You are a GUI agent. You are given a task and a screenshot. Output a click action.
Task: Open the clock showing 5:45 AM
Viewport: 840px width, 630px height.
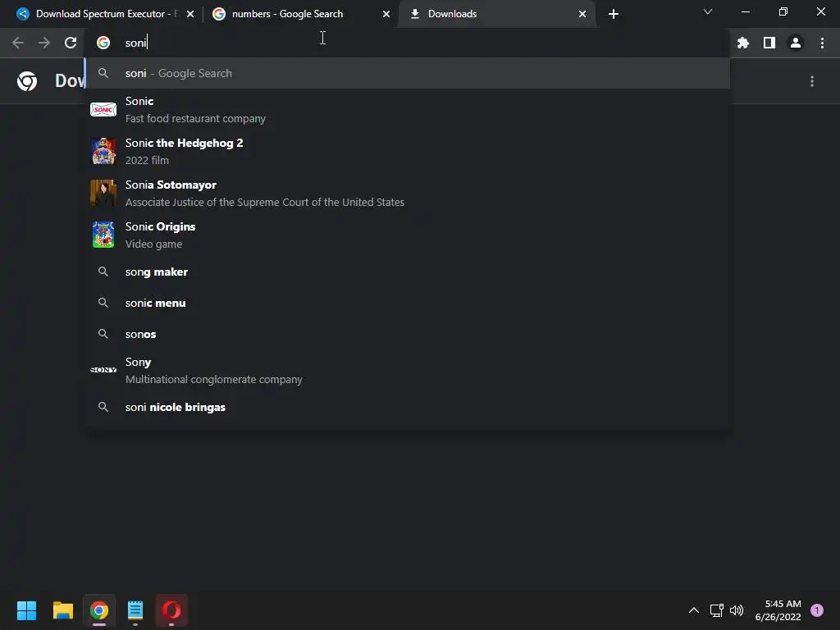(x=778, y=610)
